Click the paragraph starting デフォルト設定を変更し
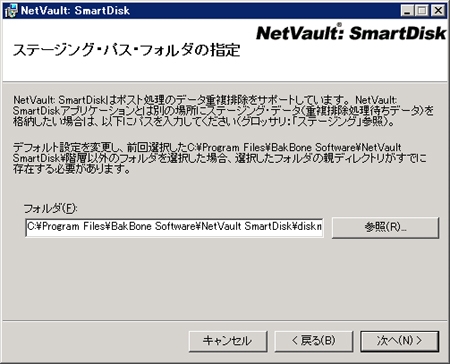This screenshot has height=364, width=450. 219,158
